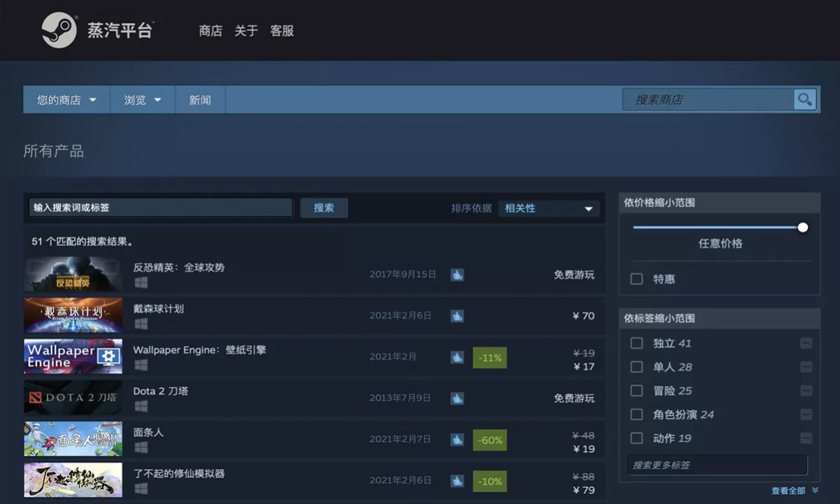
Task: Open the 您的商店 dropdown
Action: 66,99
